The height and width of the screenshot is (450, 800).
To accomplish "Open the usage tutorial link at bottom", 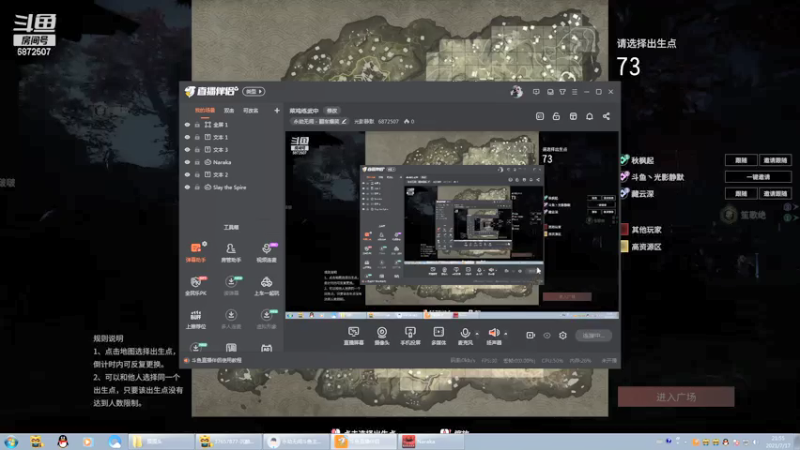I will coord(216,360).
